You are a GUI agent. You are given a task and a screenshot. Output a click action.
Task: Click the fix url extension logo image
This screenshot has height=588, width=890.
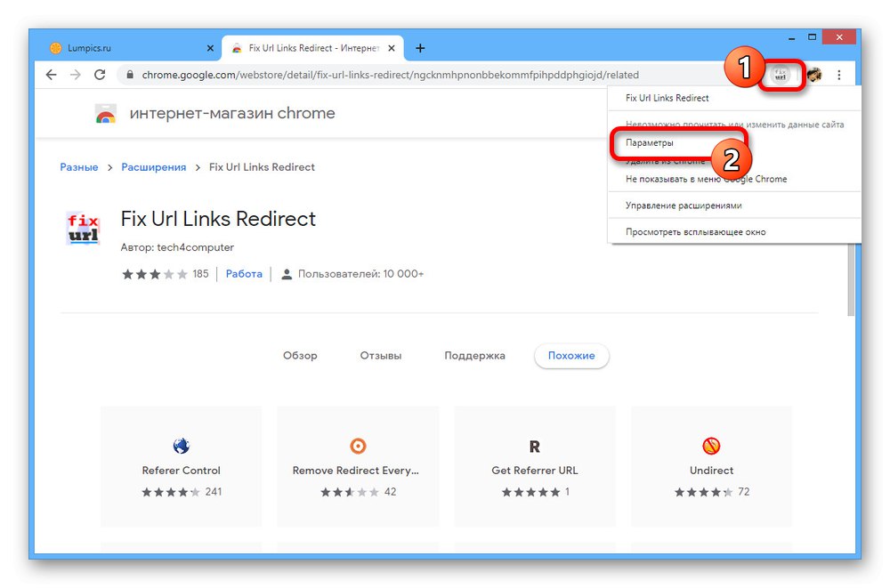point(83,228)
